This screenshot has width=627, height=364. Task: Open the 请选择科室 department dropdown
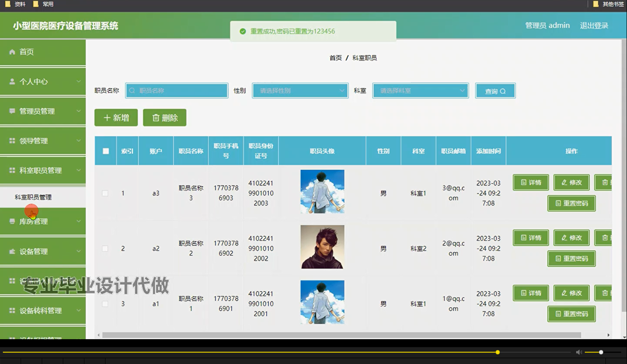420,90
